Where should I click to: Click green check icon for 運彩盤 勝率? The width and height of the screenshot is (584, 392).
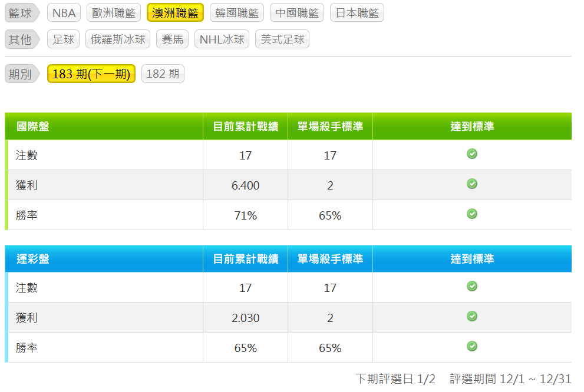[472, 347]
